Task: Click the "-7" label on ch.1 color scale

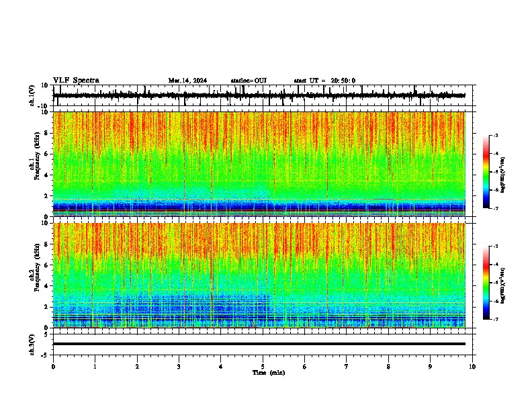Action: tap(496, 208)
